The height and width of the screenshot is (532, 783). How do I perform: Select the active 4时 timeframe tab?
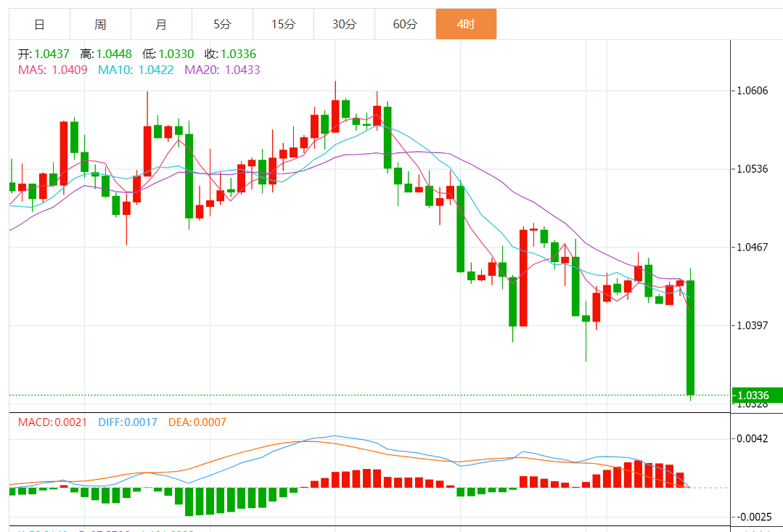click(x=466, y=24)
